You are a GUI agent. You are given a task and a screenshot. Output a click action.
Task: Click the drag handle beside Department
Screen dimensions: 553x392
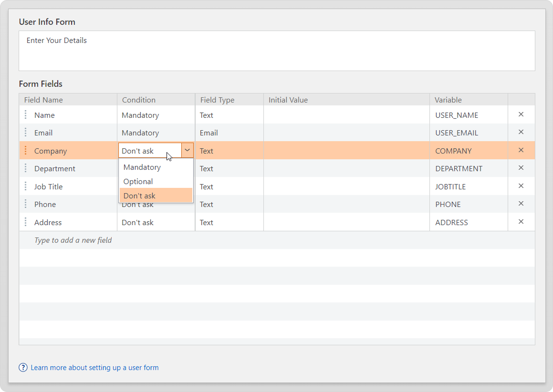click(x=25, y=168)
